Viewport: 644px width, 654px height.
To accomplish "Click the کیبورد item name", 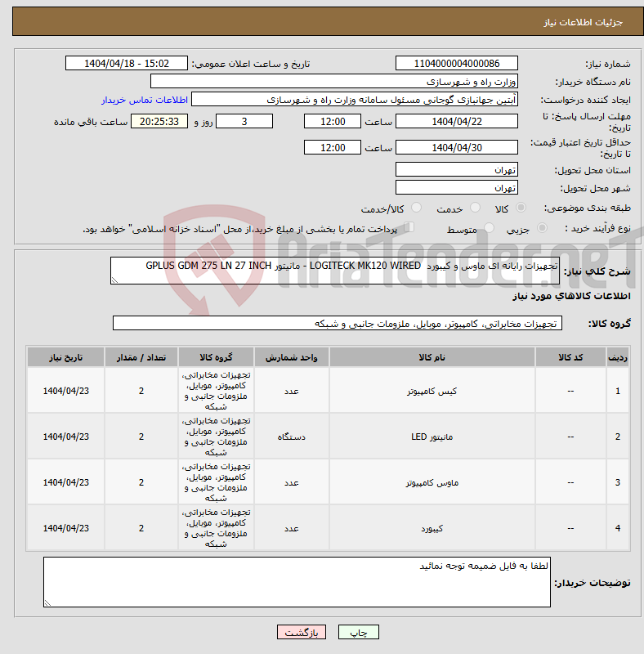I will (432, 528).
